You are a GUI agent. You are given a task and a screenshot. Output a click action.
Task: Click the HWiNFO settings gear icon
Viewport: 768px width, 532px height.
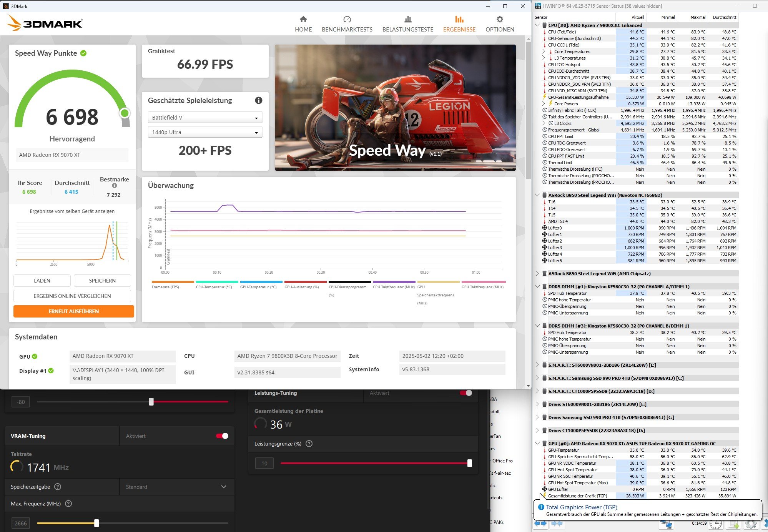click(751, 524)
